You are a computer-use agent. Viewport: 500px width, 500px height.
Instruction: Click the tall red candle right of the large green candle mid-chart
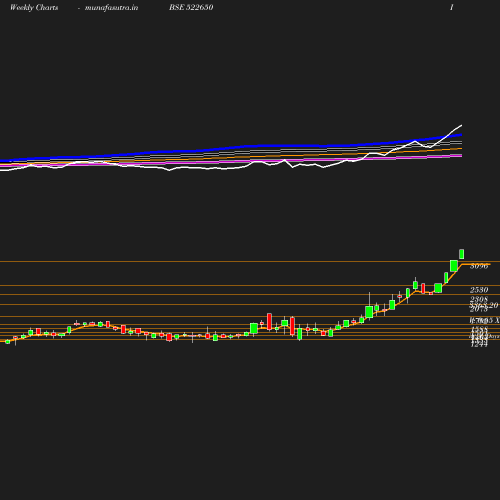[x=269, y=322]
